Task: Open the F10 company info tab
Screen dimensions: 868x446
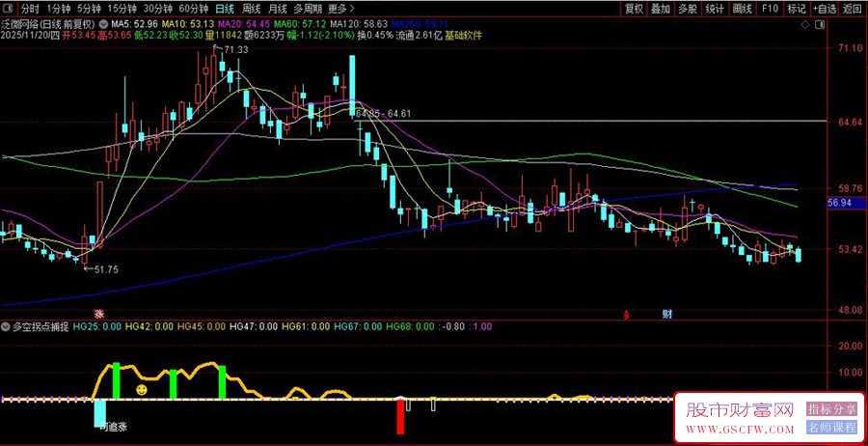Action: coord(770,8)
